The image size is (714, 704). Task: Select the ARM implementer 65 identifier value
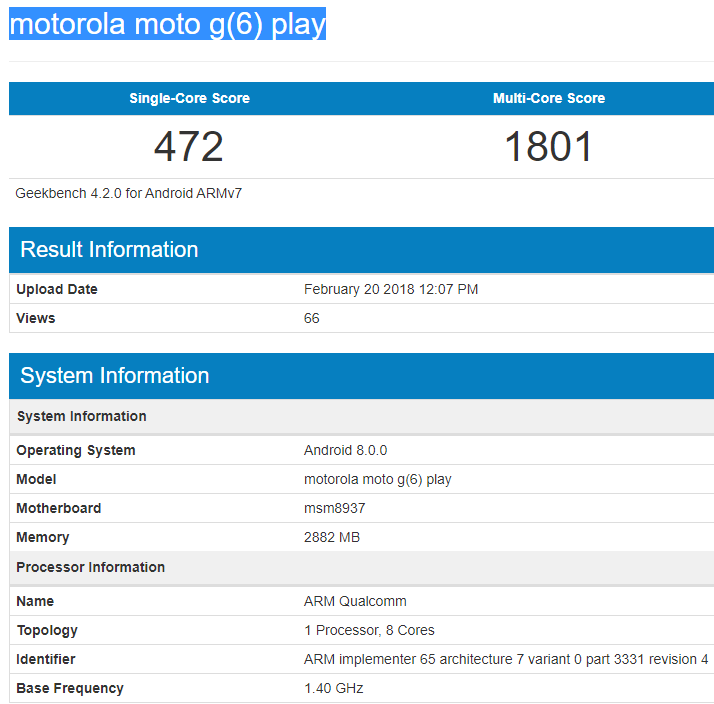(x=506, y=659)
